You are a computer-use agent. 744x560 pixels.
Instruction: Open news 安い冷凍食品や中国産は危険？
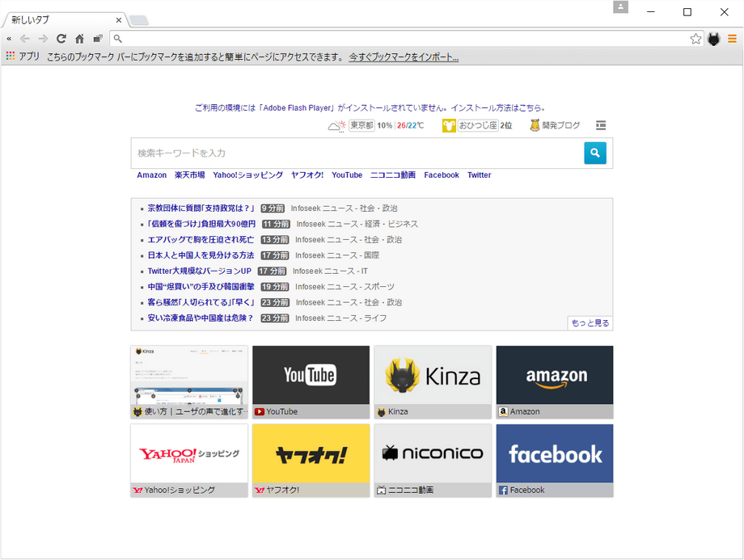click(x=201, y=318)
